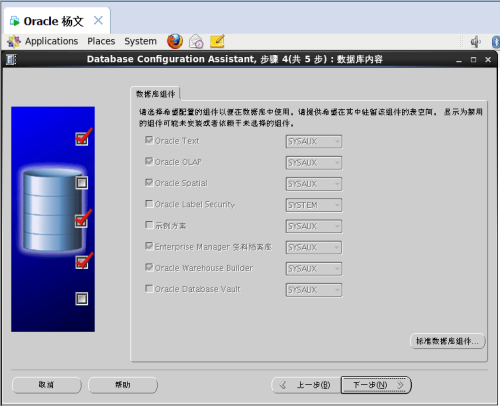Toggle Oracle Warehouse Builder checkbox

coord(149,267)
